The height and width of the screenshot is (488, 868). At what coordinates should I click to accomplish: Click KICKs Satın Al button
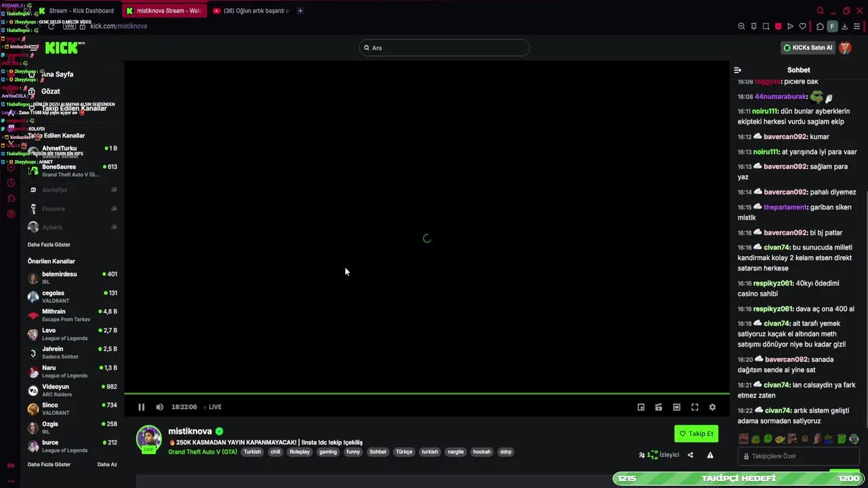pyautogui.click(x=808, y=47)
